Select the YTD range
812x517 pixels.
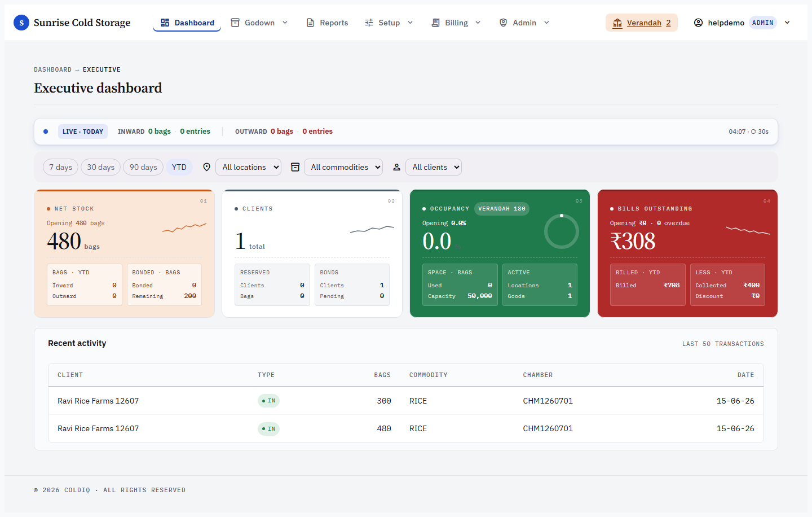click(179, 167)
